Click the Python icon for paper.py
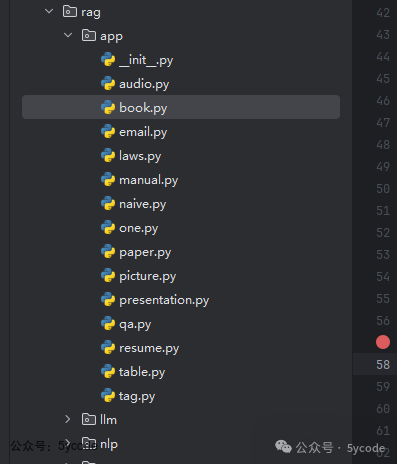 click(108, 252)
